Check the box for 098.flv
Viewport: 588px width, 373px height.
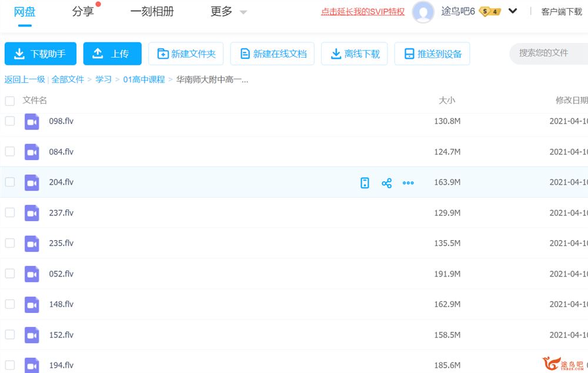point(10,121)
